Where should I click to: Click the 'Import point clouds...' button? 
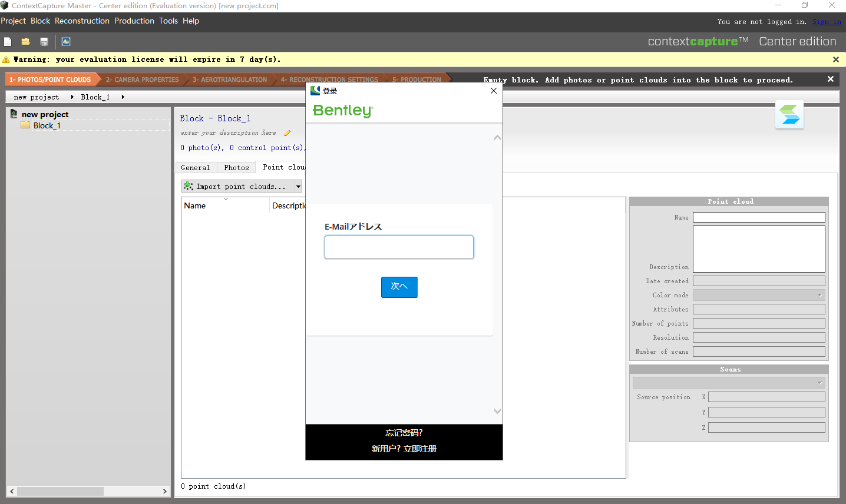click(238, 187)
